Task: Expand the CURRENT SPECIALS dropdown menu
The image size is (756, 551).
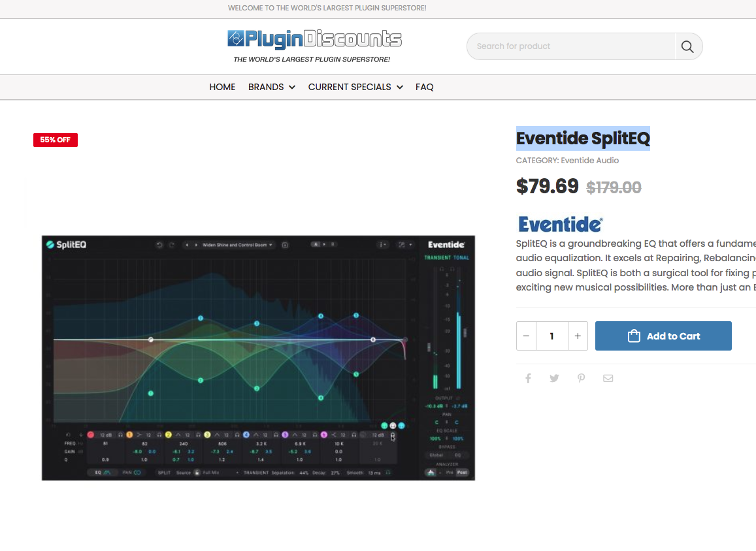Action: (355, 87)
